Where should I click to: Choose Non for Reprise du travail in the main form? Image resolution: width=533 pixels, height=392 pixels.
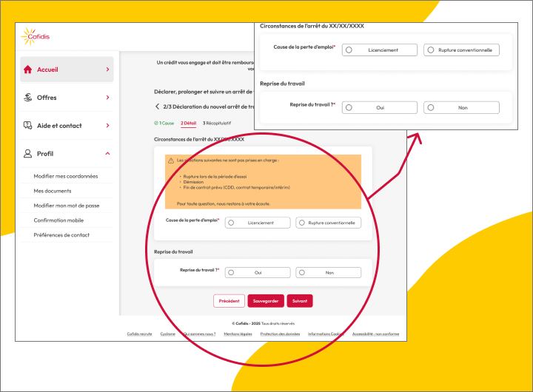(x=302, y=273)
